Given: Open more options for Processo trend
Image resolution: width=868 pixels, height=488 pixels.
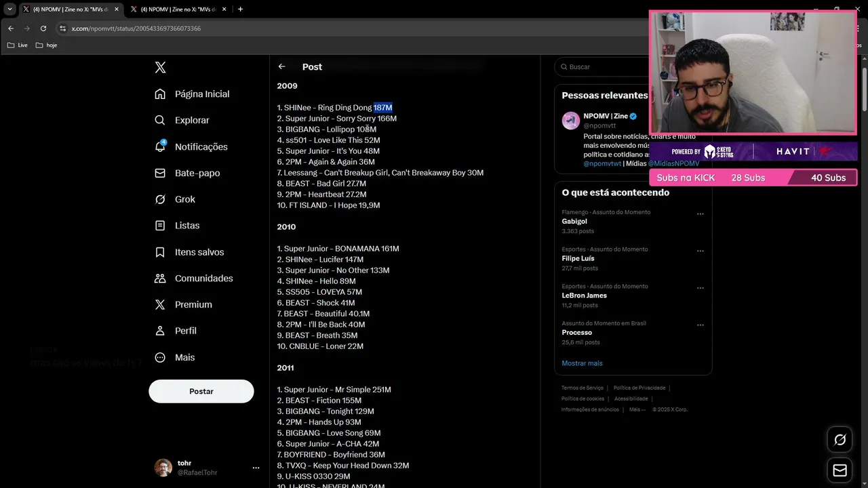Looking at the screenshot, I should pyautogui.click(x=701, y=325).
